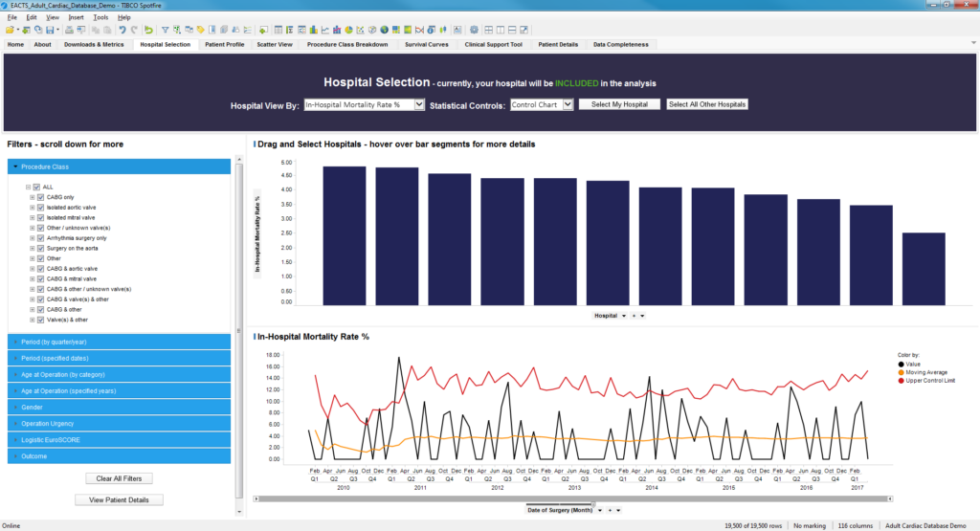
Task: Uncheck the CABG only checkbox
Action: tap(41, 197)
